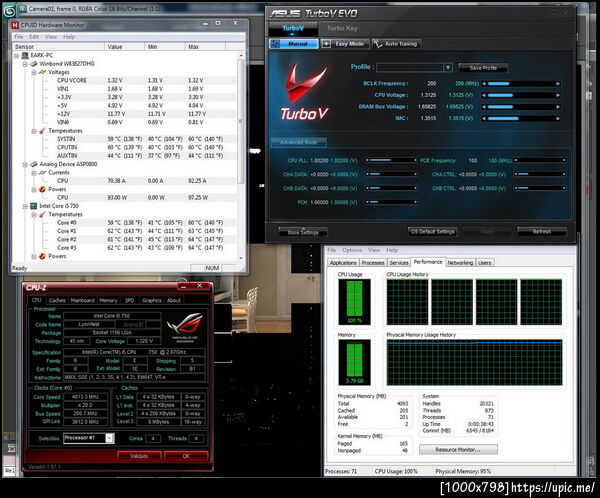Open HWMonitor File menu
Screen dimensions: 600x498
coord(19,37)
